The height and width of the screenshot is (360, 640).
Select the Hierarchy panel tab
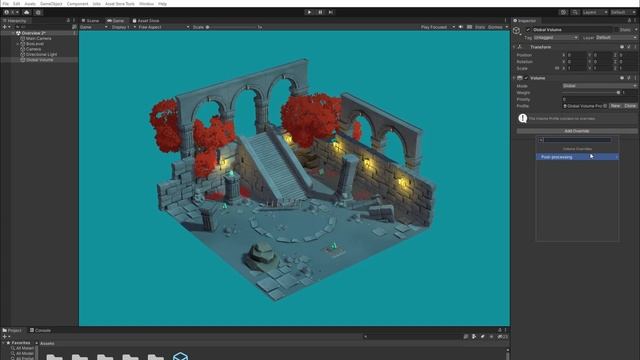[15, 20]
